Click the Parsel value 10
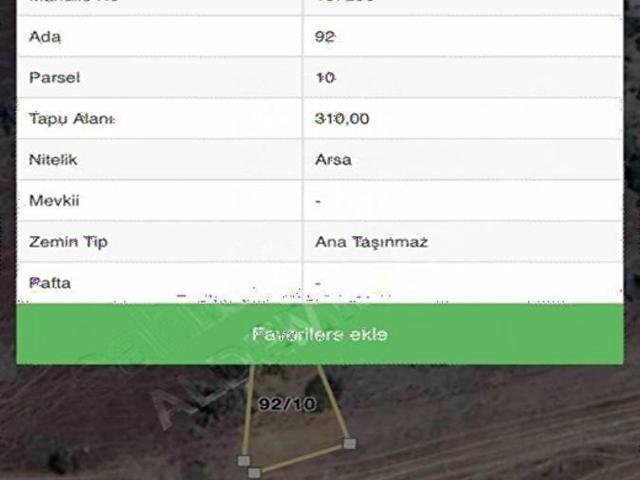Image resolution: width=640 pixels, height=480 pixels. click(x=326, y=78)
